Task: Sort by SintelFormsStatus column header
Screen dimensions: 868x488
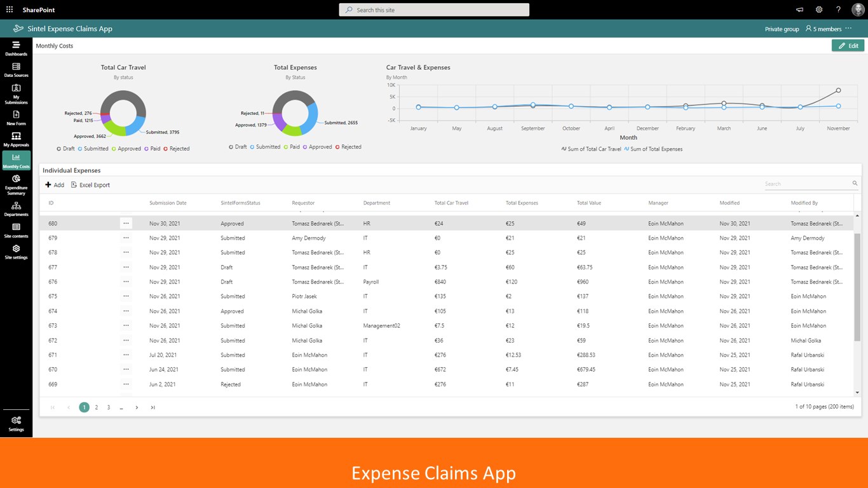Action: (240, 203)
